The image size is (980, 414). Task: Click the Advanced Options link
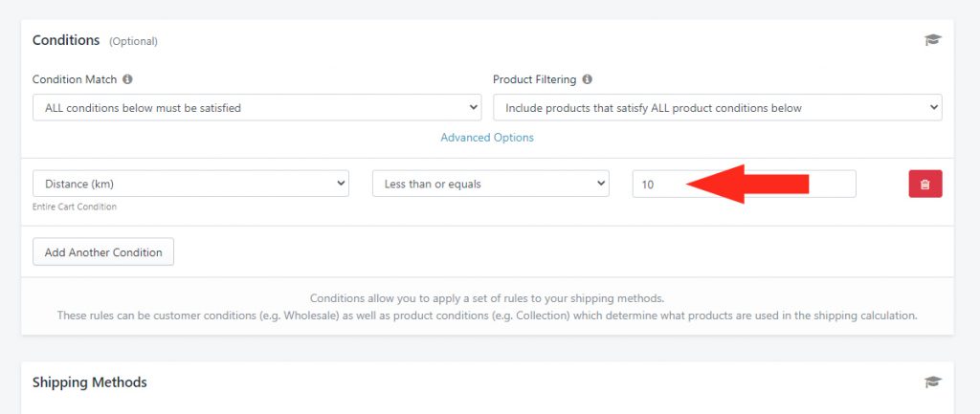(487, 138)
